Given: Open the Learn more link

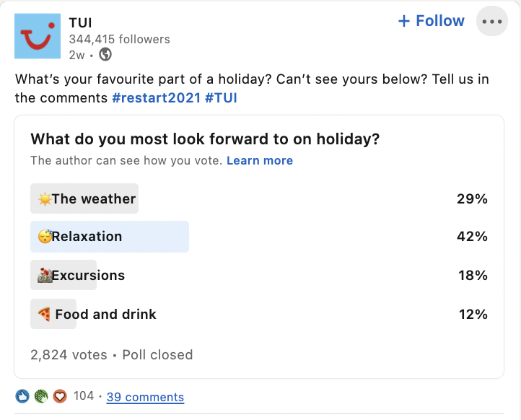Looking at the screenshot, I should point(260,160).
